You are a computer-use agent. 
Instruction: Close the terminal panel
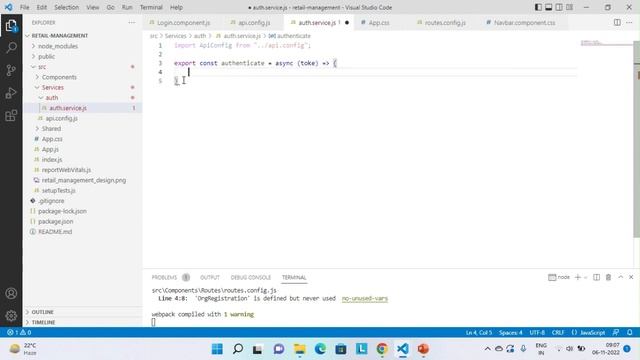pos(631,277)
